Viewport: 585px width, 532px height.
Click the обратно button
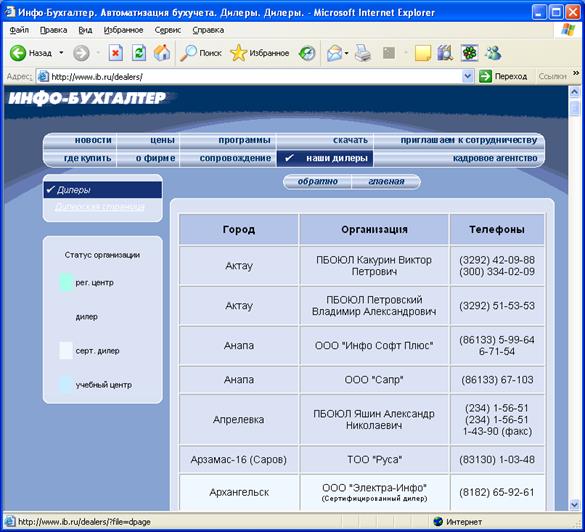pyautogui.click(x=317, y=182)
